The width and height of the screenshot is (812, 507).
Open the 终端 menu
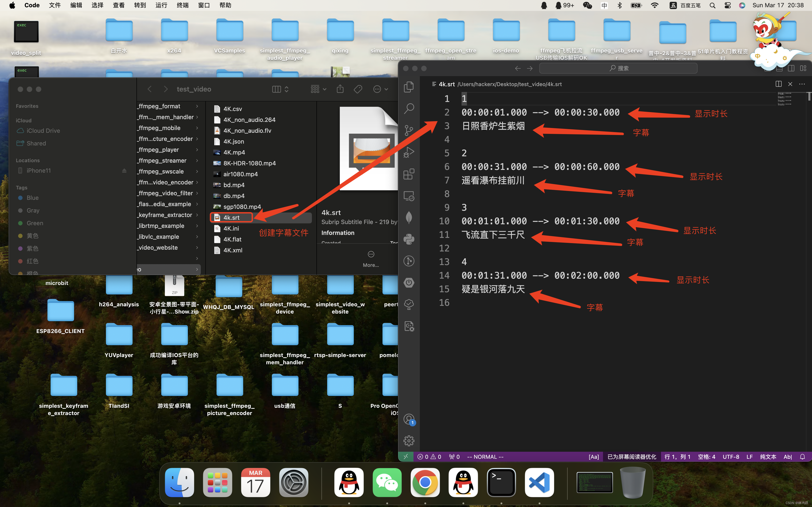point(182,5)
